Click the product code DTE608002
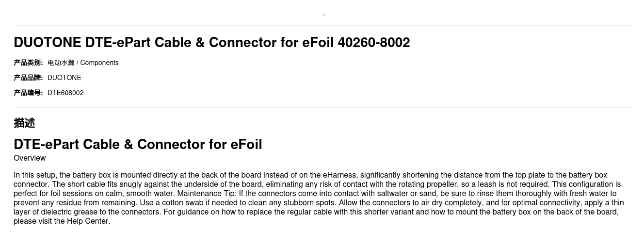The width and height of the screenshot is (644, 248). (x=65, y=93)
